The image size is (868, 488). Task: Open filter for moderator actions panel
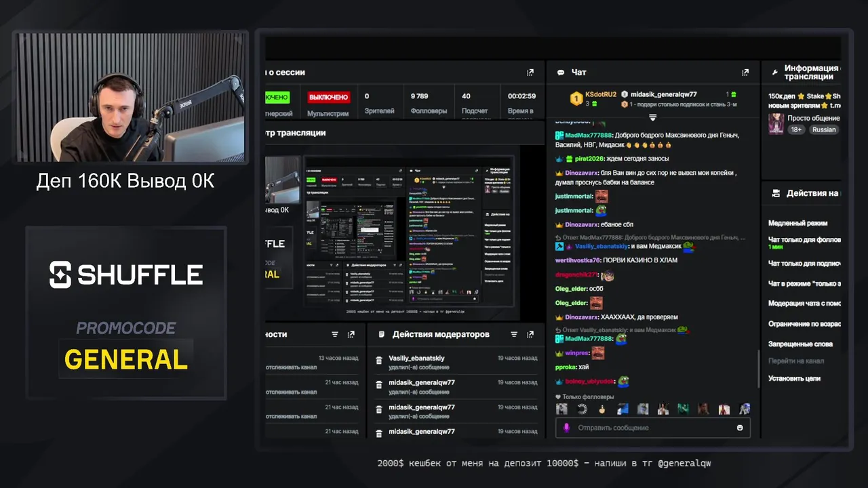click(x=514, y=334)
